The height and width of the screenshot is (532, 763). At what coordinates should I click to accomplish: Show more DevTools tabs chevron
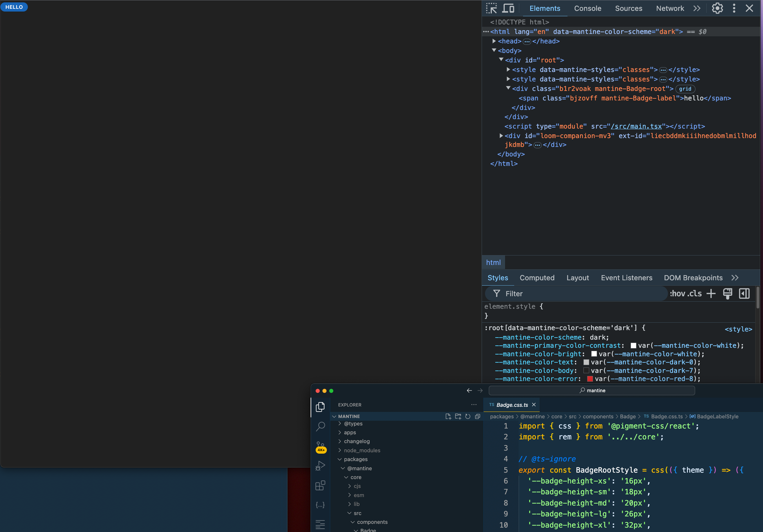pyautogui.click(x=697, y=8)
